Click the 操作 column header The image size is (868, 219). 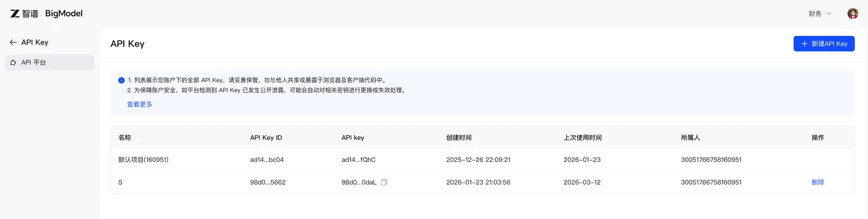click(818, 138)
